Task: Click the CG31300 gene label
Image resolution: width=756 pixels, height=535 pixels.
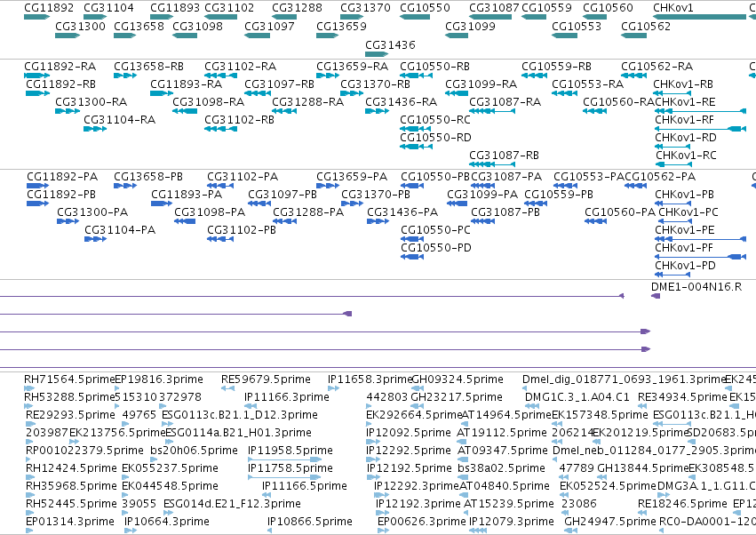Action: point(80,26)
